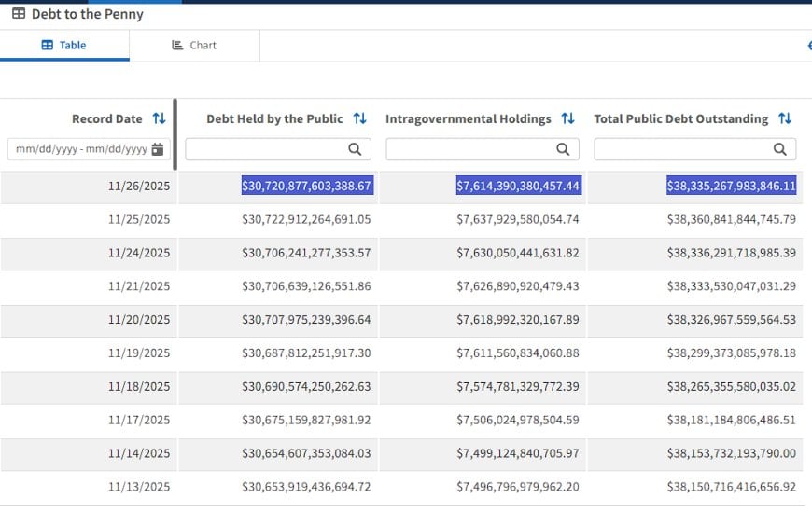This screenshot has height=512, width=812.
Task: Focus the Record Date range input
Action: tap(89, 149)
